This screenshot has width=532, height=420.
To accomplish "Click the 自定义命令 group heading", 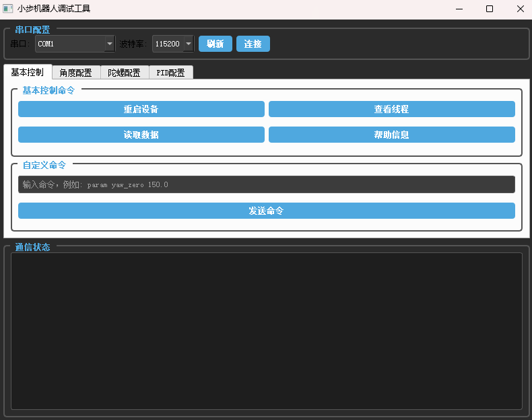I will (44, 165).
